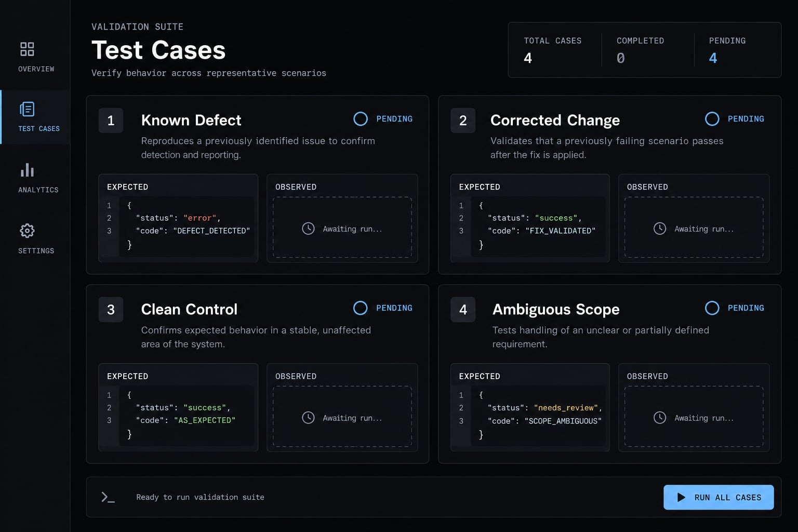Viewport: 798px width, 532px height.
Task: Click the Pending count 4 in header
Action: pos(713,58)
